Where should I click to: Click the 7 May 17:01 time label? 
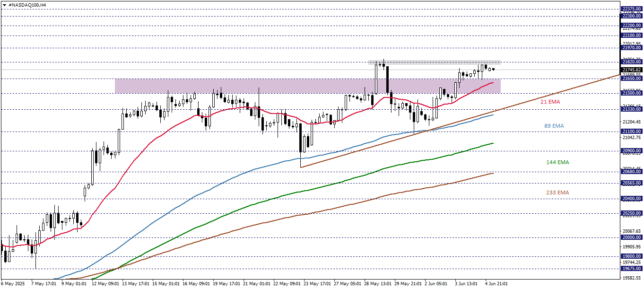pos(43,284)
